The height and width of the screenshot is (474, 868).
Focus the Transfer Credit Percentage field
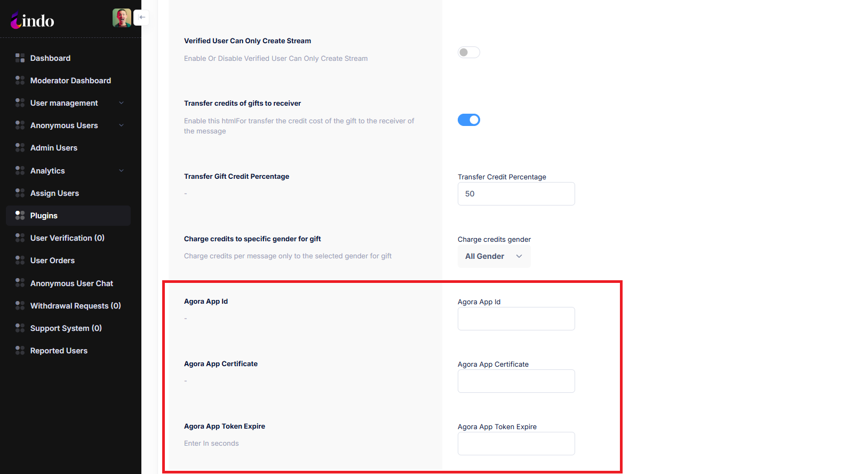point(516,194)
